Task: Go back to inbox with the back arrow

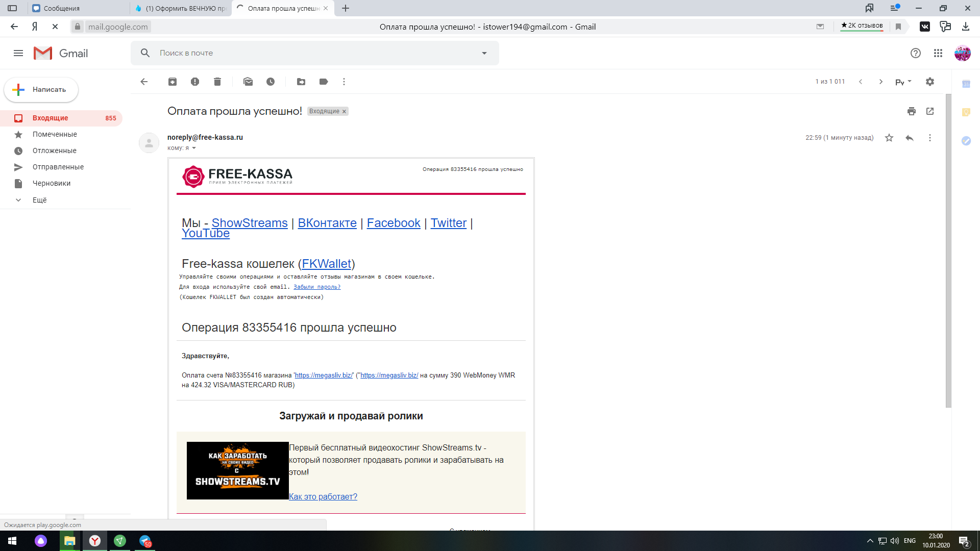Action: point(144,82)
